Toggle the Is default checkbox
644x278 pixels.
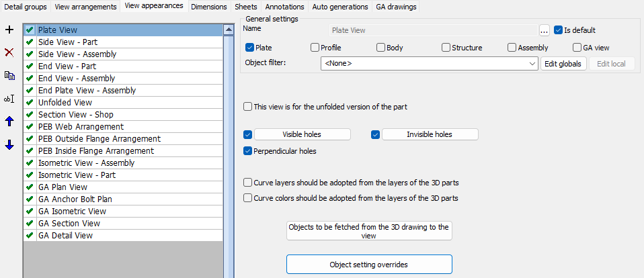558,30
